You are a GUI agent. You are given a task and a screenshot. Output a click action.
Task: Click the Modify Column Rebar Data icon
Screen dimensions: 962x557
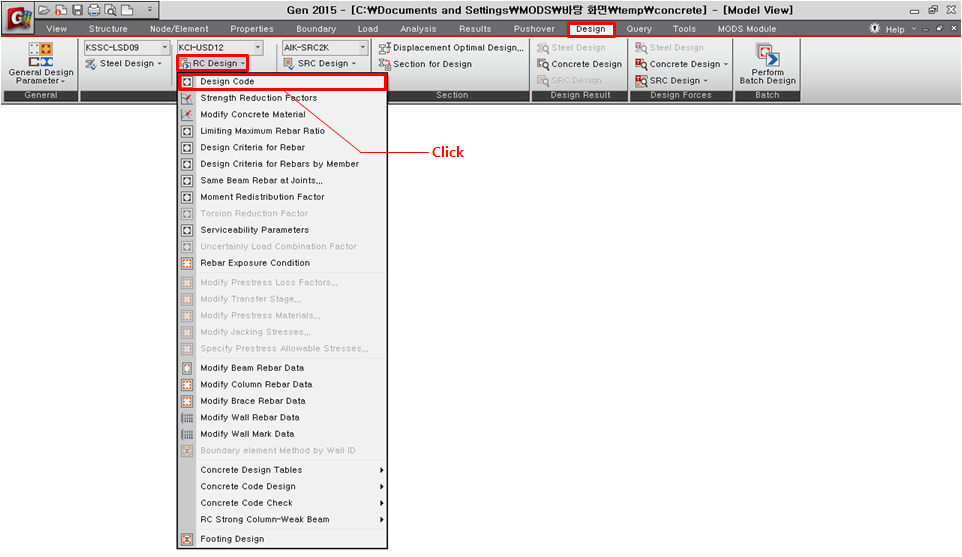pyautogui.click(x=187, y=385)
